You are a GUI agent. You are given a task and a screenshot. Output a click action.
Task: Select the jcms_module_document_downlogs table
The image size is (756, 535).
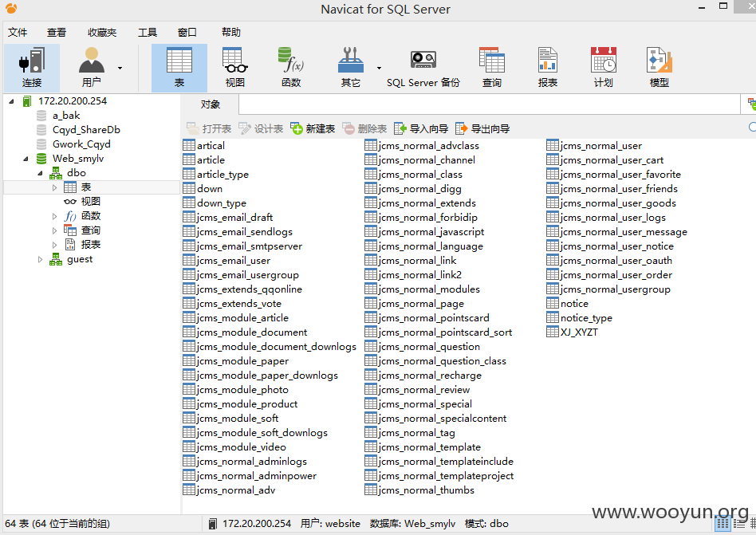[x=276, y=347]
